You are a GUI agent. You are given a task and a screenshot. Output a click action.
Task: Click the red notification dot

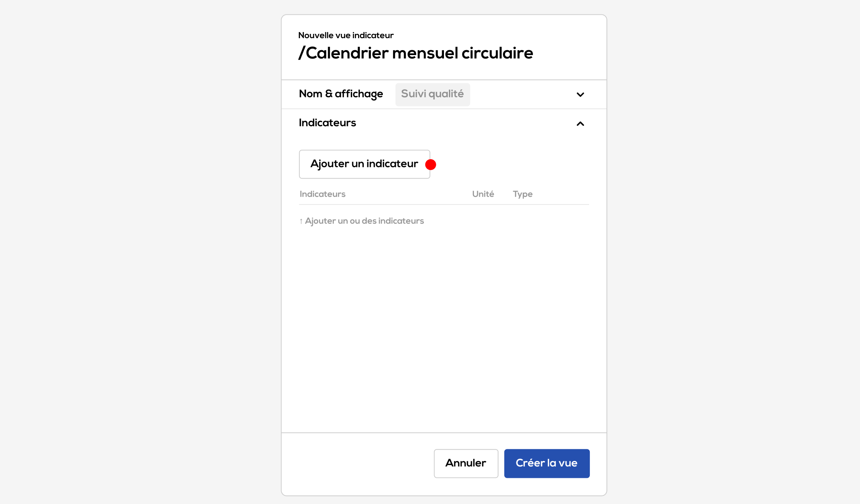(431, 164)
